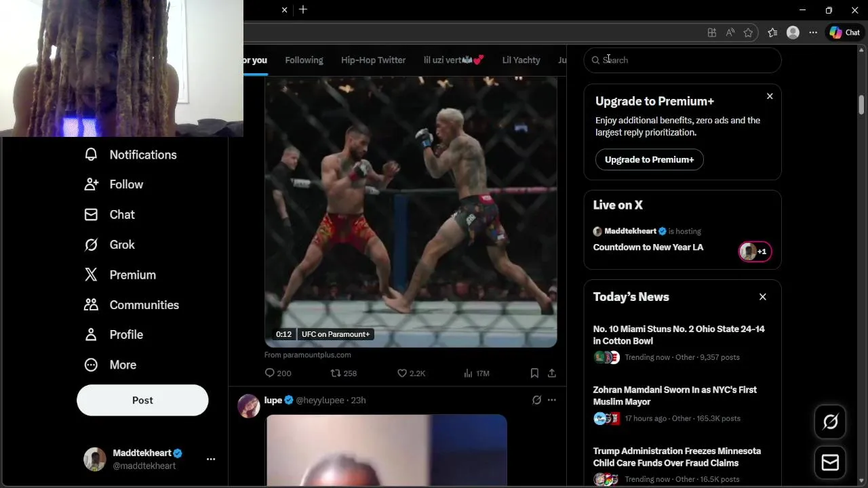Screen dimensions: 868x488
Task: Open browser split-screen icon
Action: (x=712, y=33)
